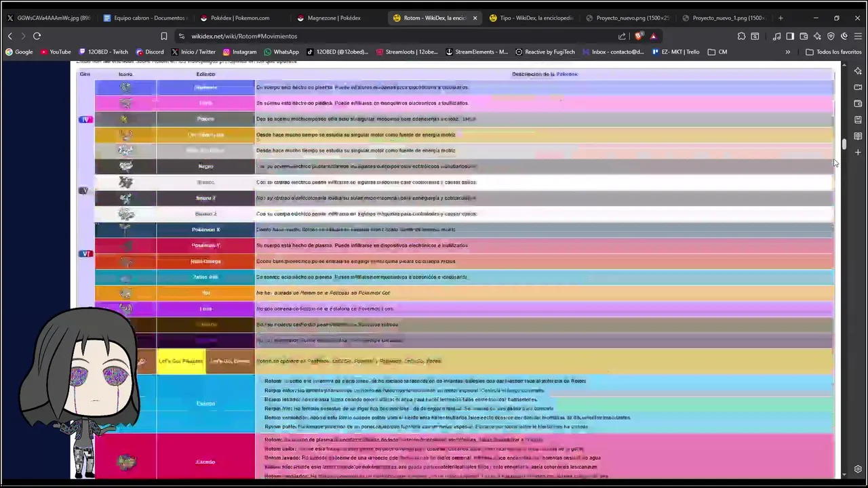The image size is (868, 488).
Task: Open Brave Rewards triangle icon
Action: [653, 36]
